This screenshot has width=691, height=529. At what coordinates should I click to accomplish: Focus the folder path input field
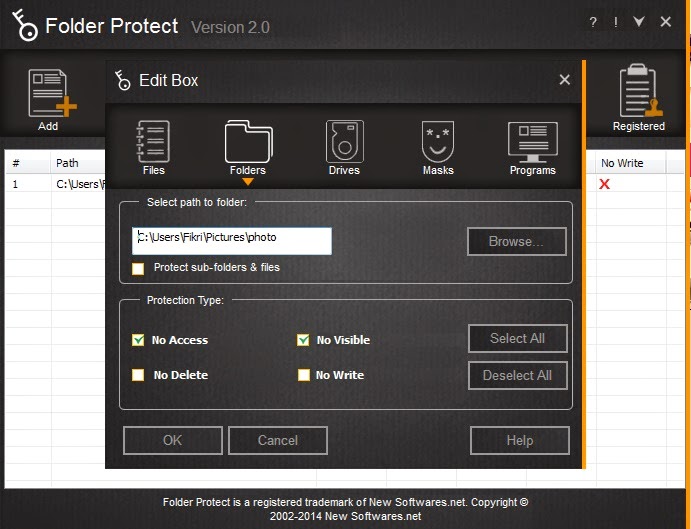pyautogui.click(x=232, y=241)
